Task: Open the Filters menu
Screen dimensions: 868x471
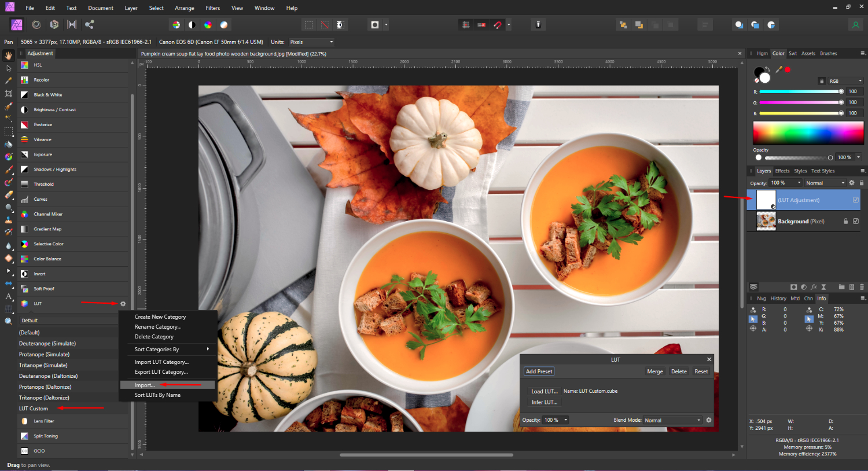Action: click(212, 8)
